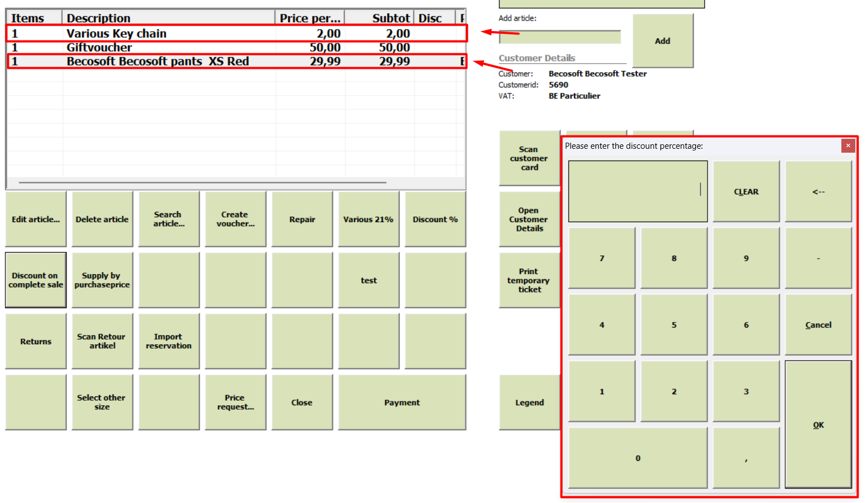Confirm discount with the OK button

point(819,425)
